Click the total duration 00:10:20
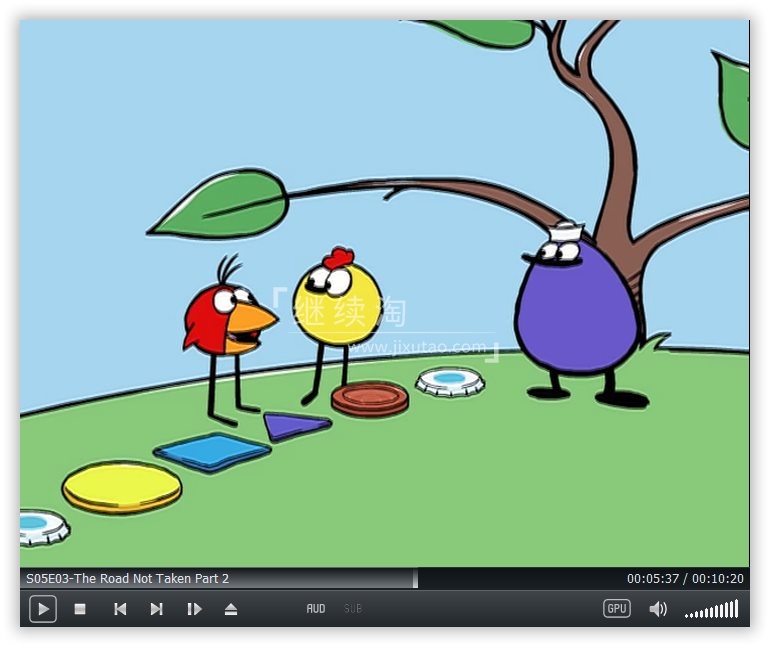 717,578
